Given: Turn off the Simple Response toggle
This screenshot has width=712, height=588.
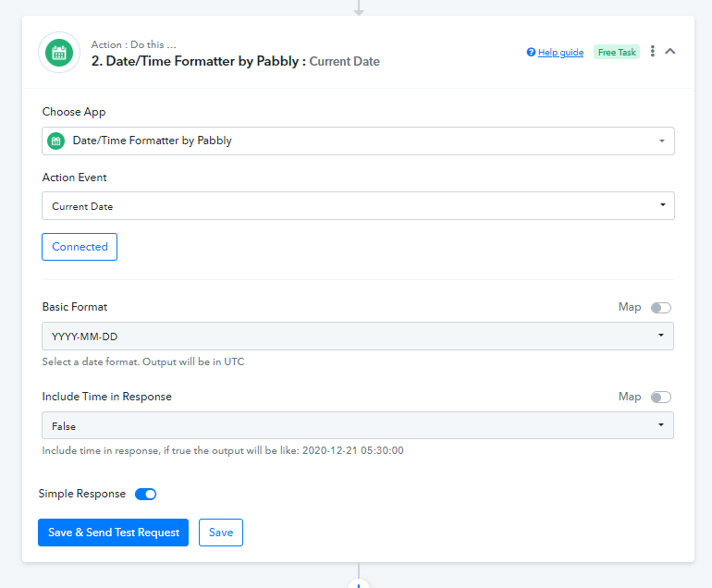Looking at the screenshot, I should [146, 495].
